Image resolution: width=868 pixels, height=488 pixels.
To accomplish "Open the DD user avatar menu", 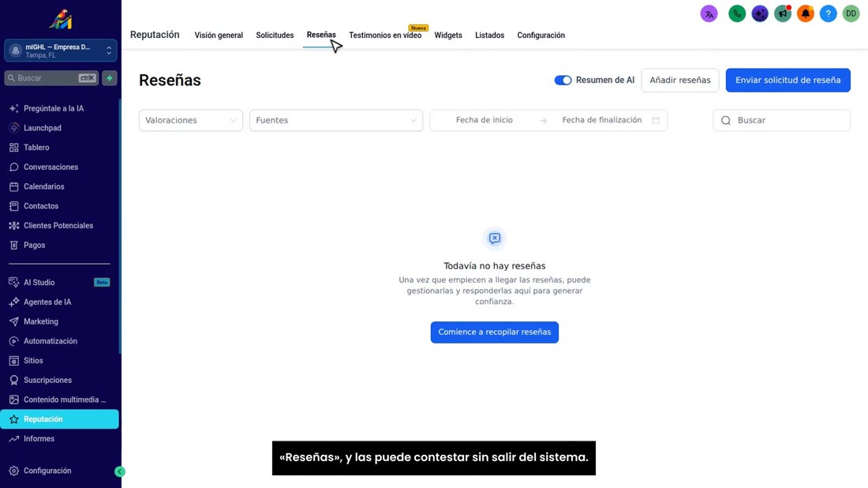I will pos(851,14).
